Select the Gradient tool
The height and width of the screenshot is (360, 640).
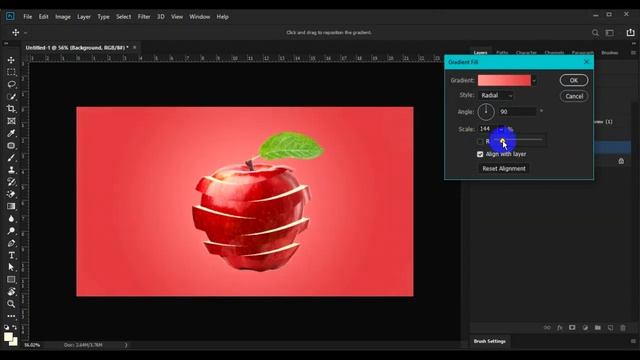(x=11, y=207)
